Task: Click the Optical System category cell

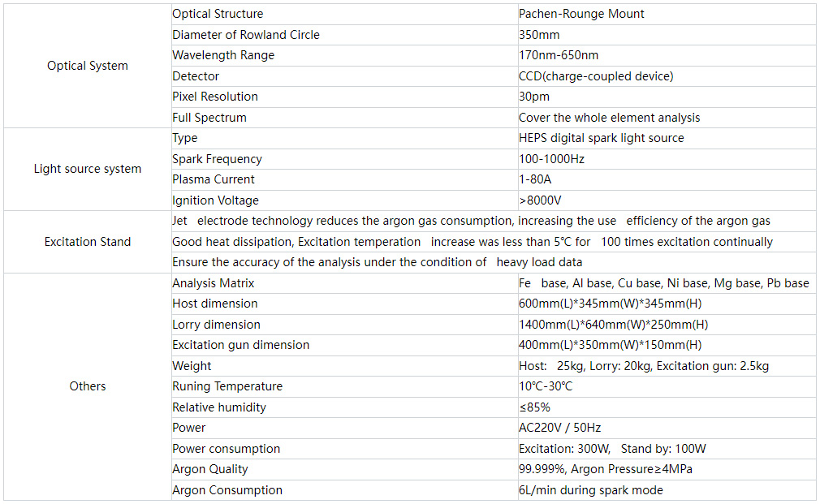Action: [88, 66]
